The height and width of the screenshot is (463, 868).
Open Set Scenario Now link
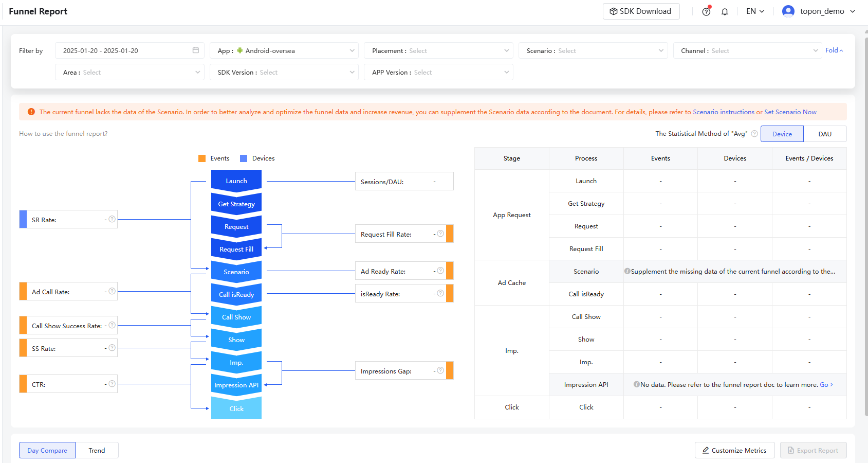click(791, 112)
